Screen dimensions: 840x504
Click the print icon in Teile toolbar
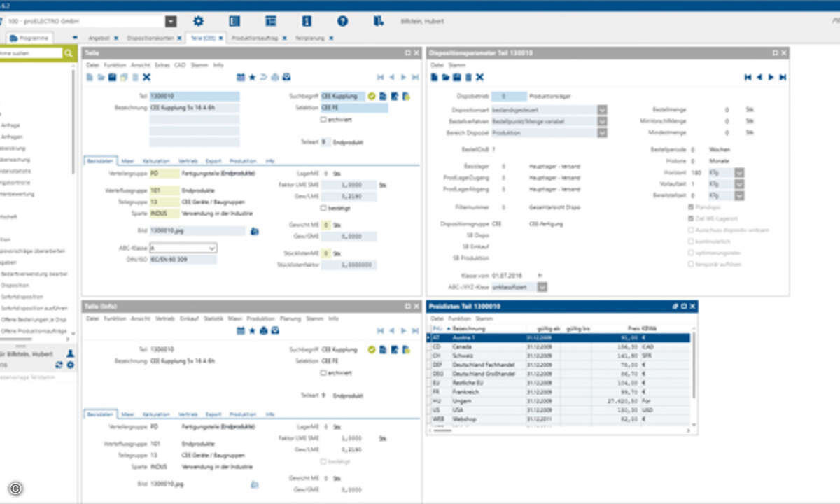pos(275,77)
